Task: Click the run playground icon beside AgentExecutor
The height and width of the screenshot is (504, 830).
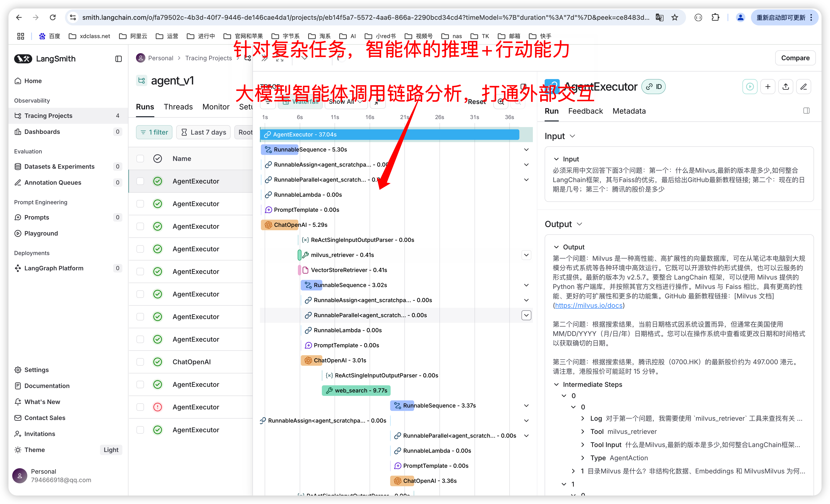Action: click(750, 87)
